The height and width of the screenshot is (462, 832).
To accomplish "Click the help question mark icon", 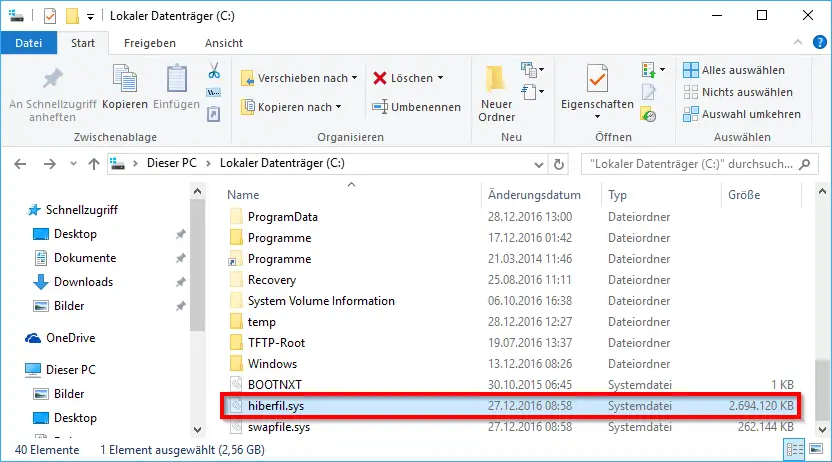I will coord(819,42).
